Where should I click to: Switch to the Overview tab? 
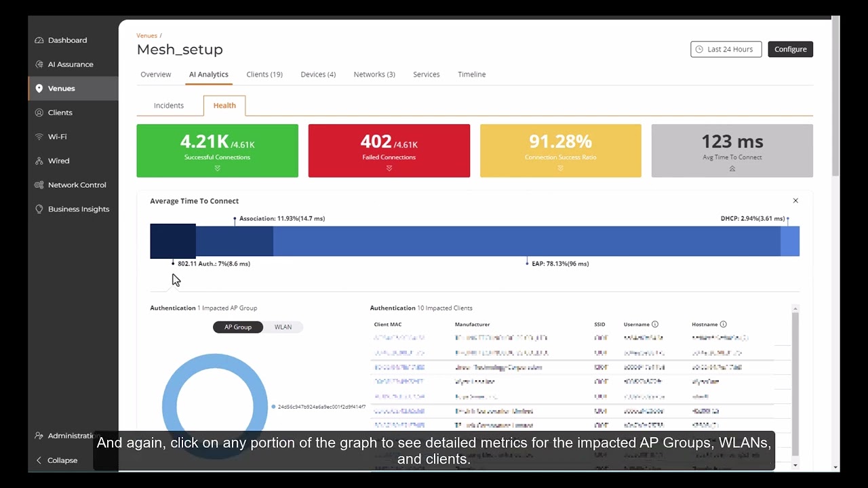point(156,75)
